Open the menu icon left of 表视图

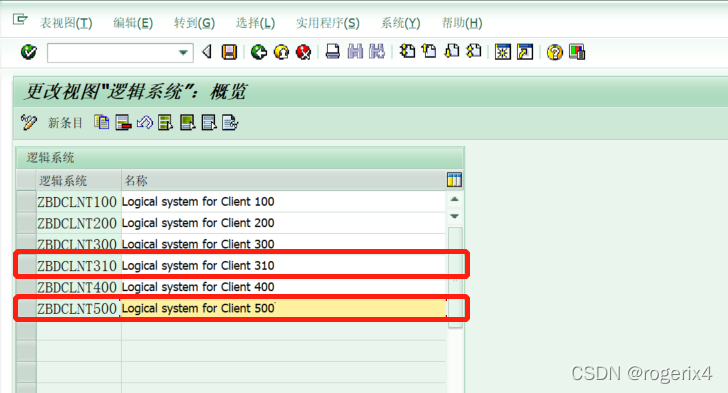point(20,20)
